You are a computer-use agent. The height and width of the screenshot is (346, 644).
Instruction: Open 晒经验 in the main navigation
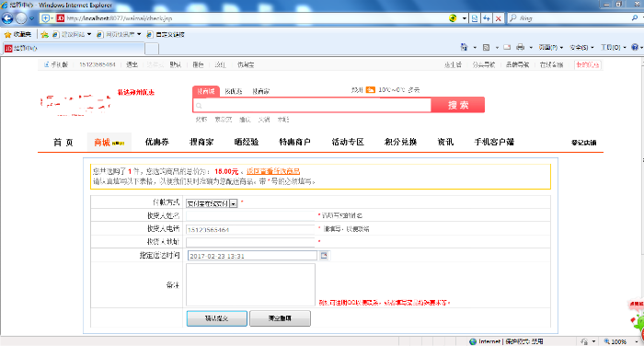pyautogui.click(x=247, y=143)
